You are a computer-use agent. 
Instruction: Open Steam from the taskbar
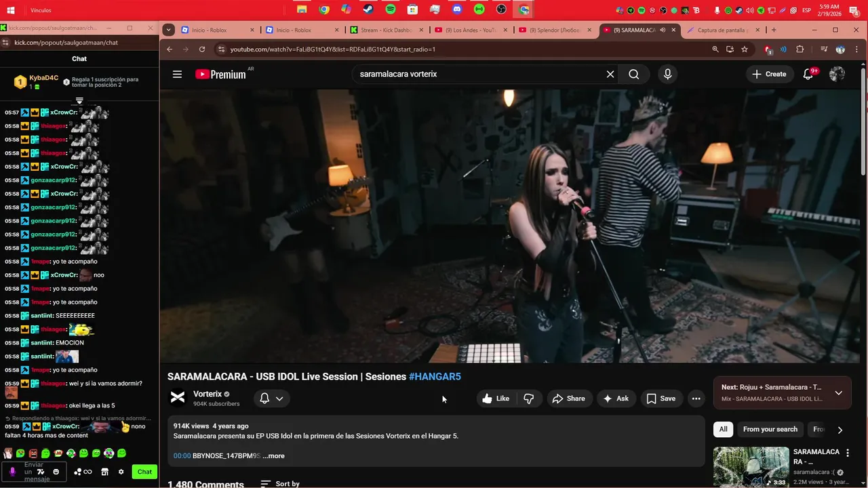coord(368,9)
